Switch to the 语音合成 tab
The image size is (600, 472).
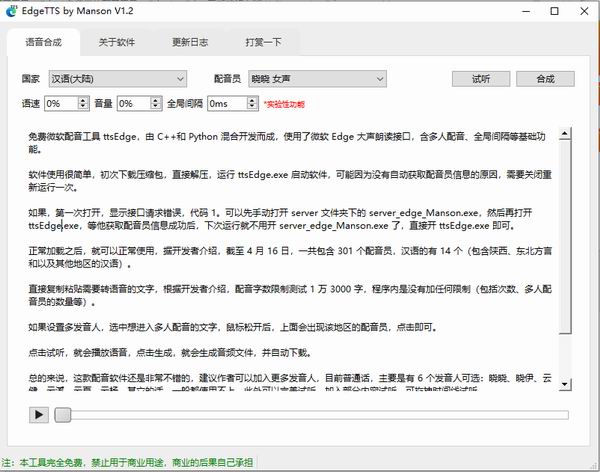point(43,42)
